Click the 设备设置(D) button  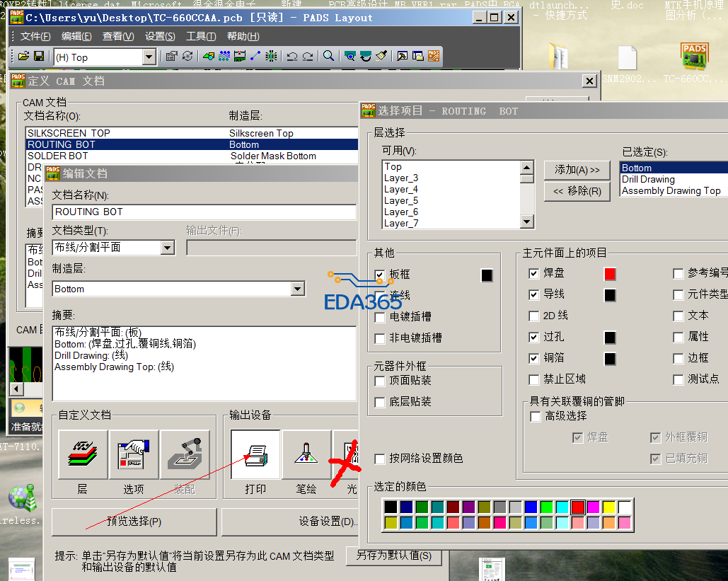coord(291,522)
